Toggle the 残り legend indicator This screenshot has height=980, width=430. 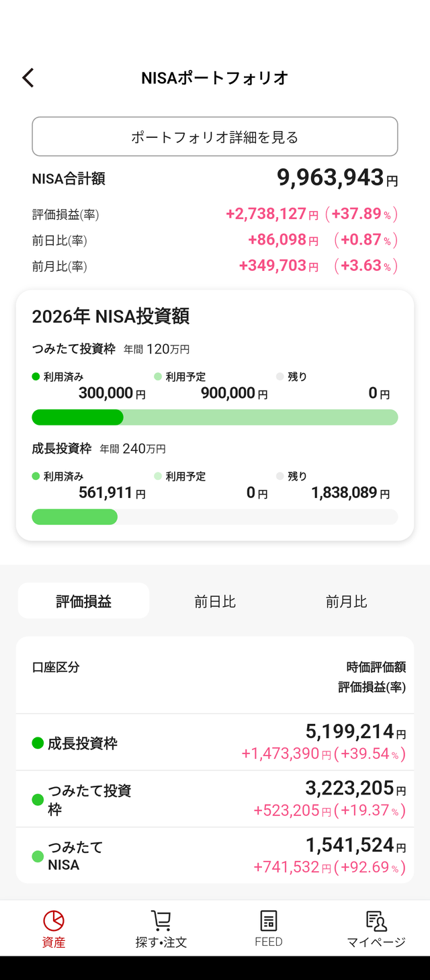(x=279, y=376)
